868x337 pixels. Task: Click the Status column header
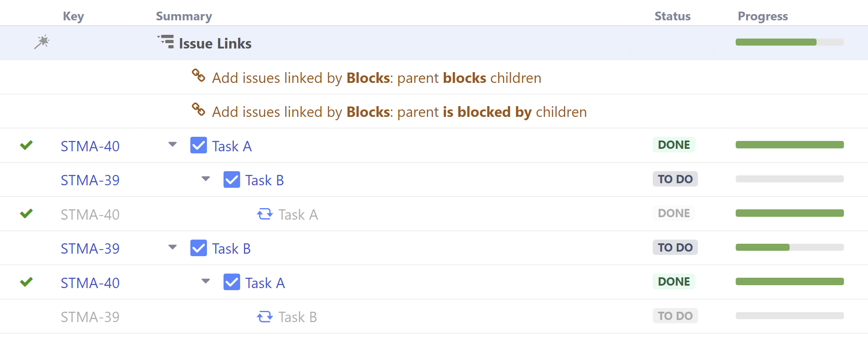pyautogui.click(x=672, y=16)
